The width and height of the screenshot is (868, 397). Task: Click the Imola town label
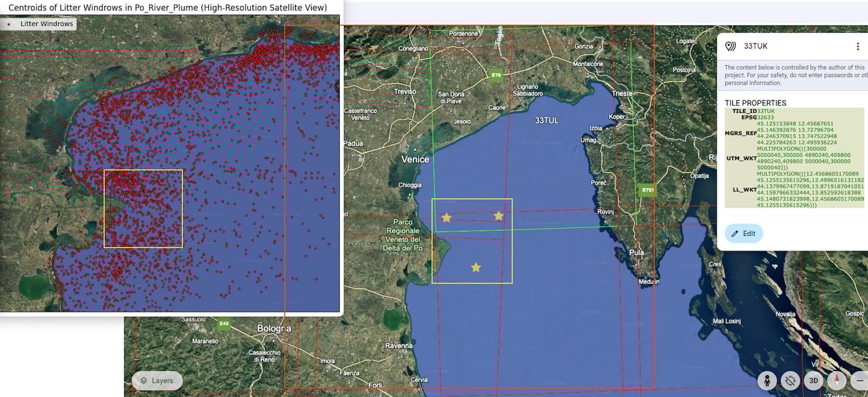(x=327, y=361)
